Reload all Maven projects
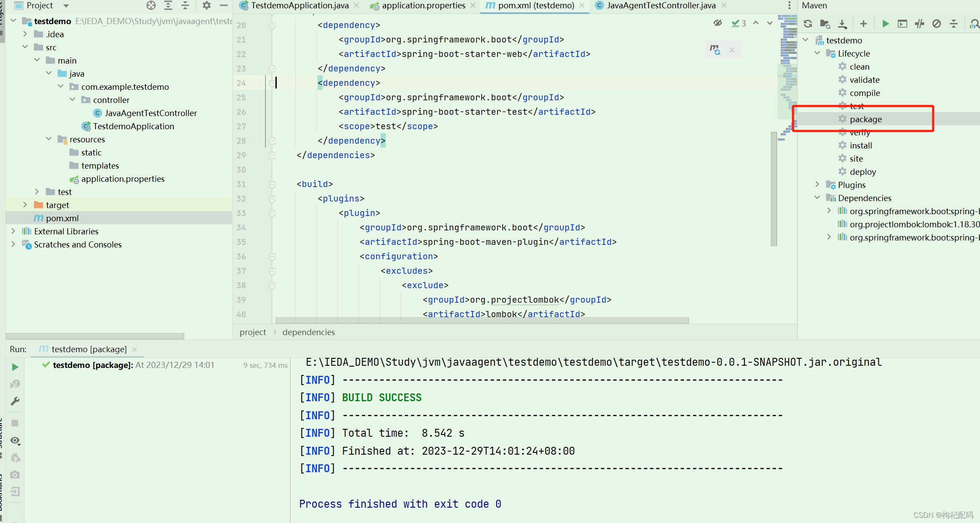The width and height of the screenshot is (980, 523). pos(808,24)
